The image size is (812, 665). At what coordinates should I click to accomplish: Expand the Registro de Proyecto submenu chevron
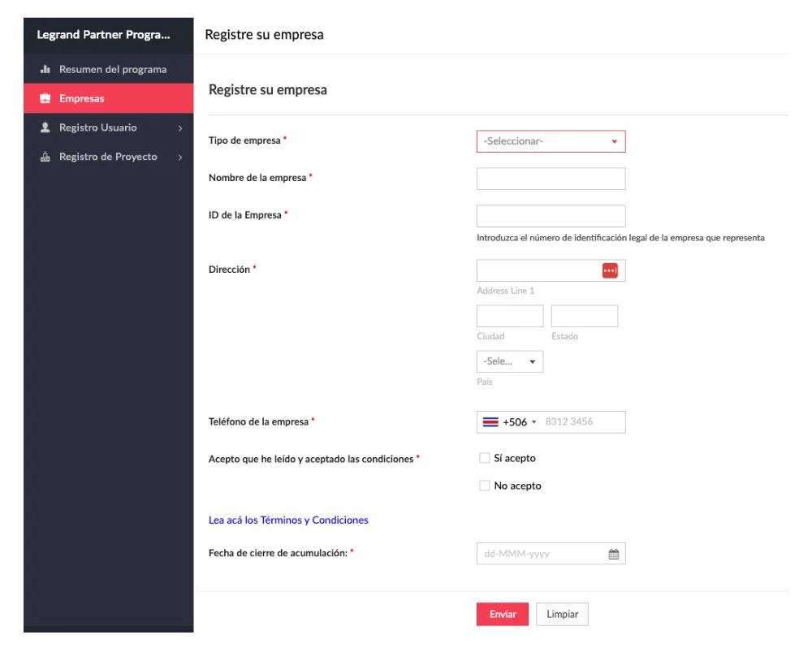(179, 157)
